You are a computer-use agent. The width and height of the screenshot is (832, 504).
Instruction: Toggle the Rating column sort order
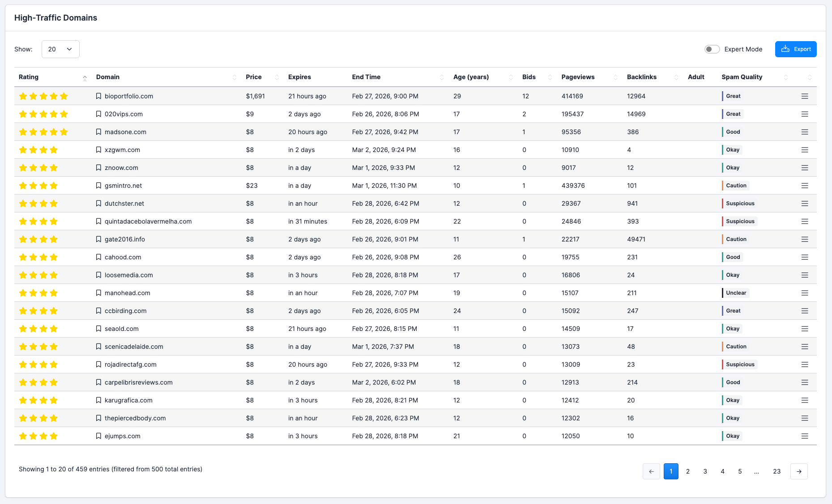[85, 77]
